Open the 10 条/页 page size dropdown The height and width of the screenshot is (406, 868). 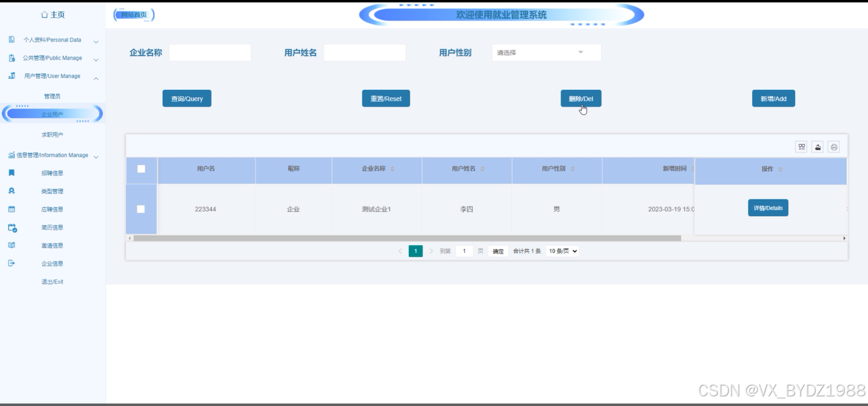click(562, 251)
